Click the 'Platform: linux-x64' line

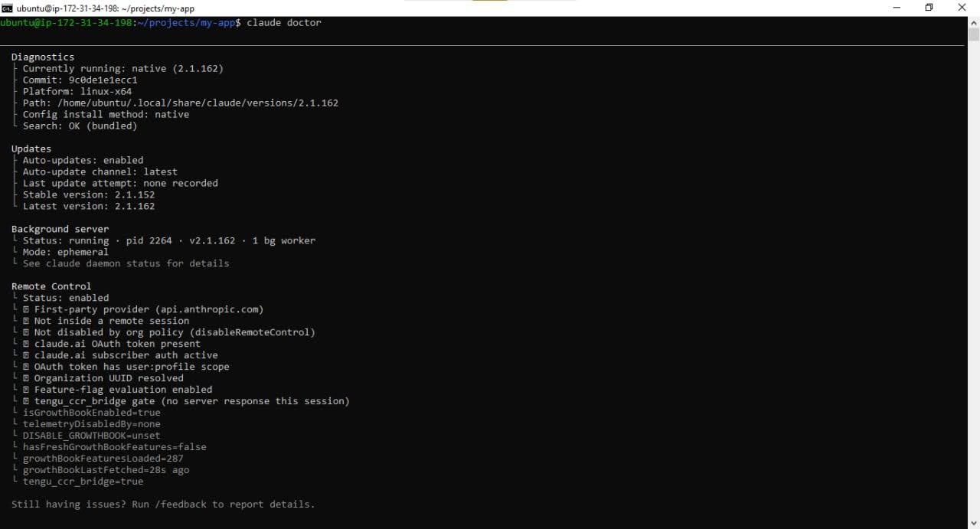click(77, 92)
